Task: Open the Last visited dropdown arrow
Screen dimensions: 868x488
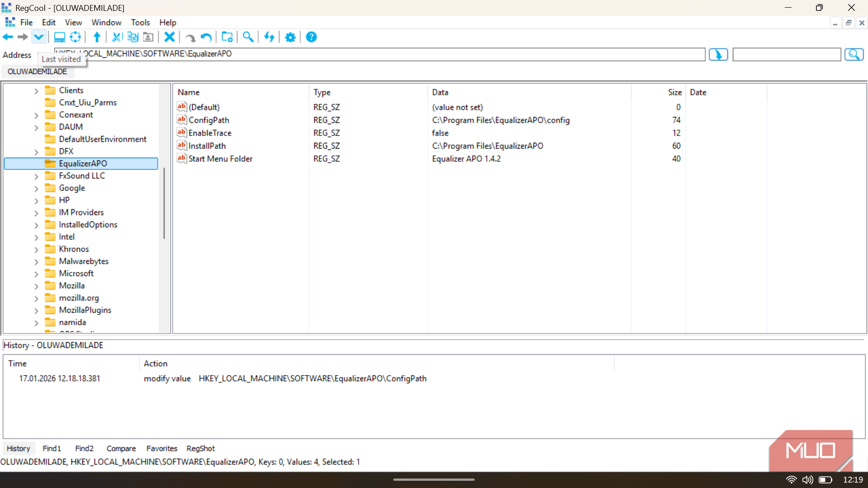Action: pyautogui.click(x=39, y=37)
